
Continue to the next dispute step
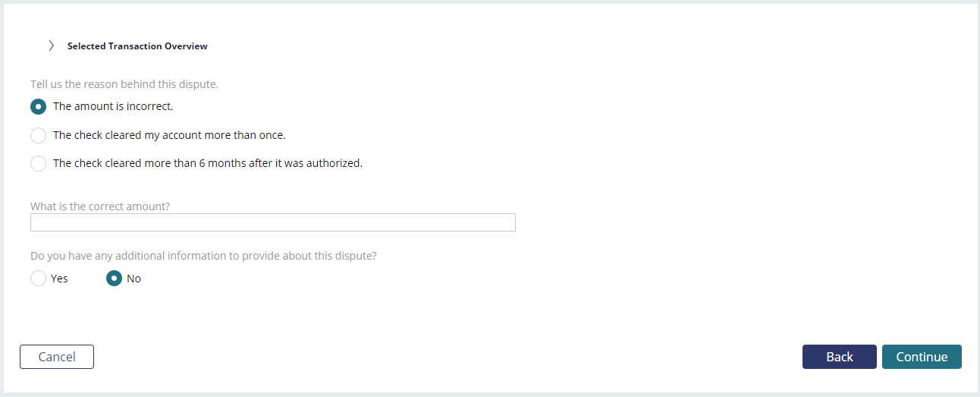pyautogui.click(x=922, y=357)
